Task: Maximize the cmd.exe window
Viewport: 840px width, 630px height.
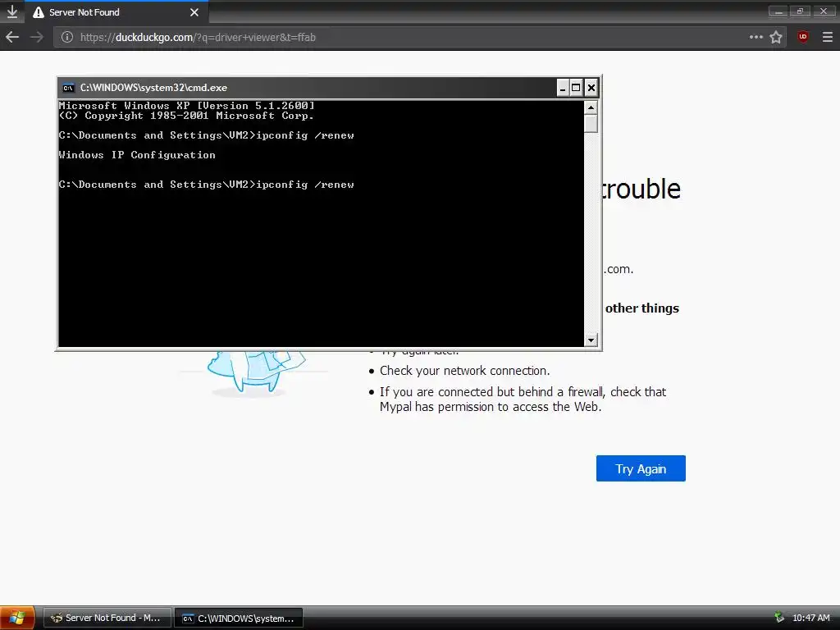Action: (x=576, y=88)
